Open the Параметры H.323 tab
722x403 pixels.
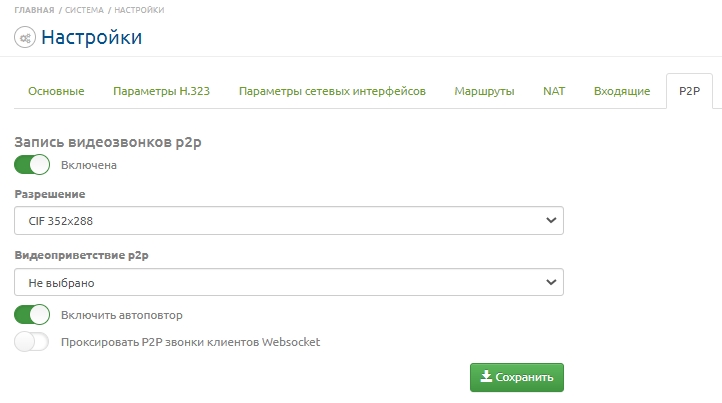point(162,91)
